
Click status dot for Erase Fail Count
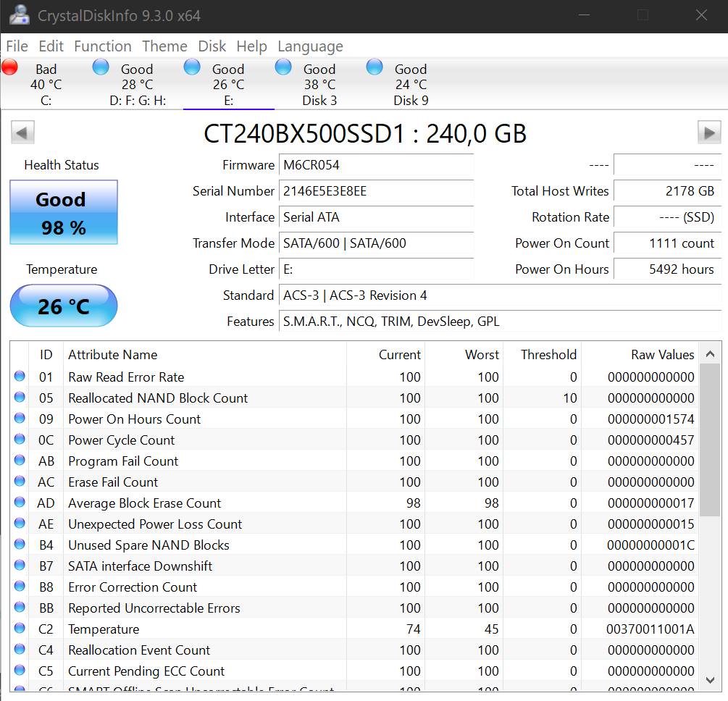click(20, 481)
